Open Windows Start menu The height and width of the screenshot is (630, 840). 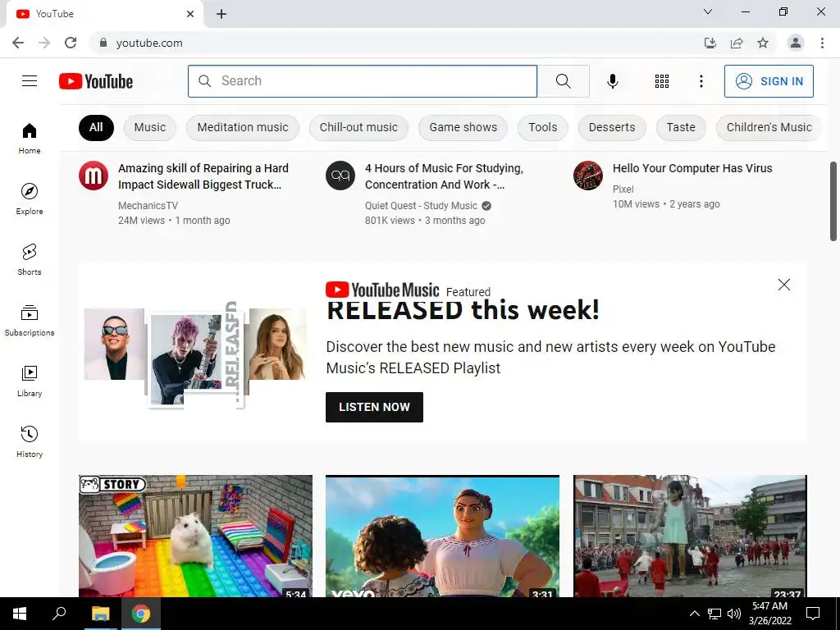click(x=20, y=614)
